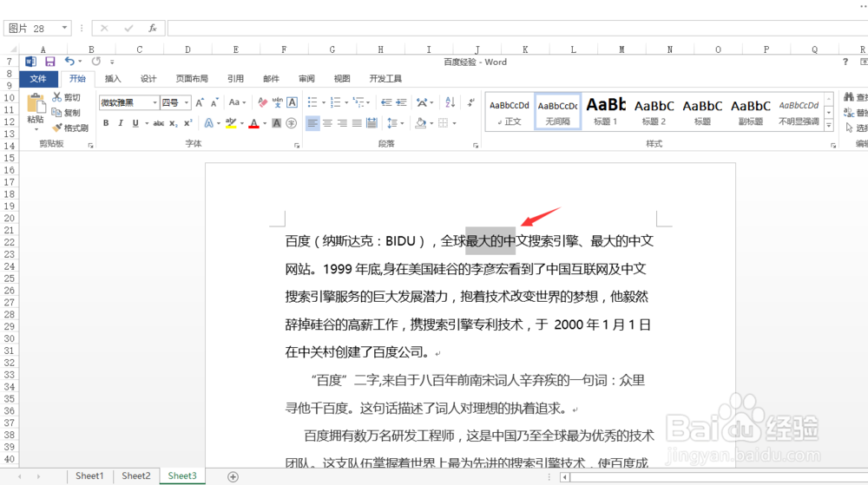Click distributed alignment icon

point(372,123)
